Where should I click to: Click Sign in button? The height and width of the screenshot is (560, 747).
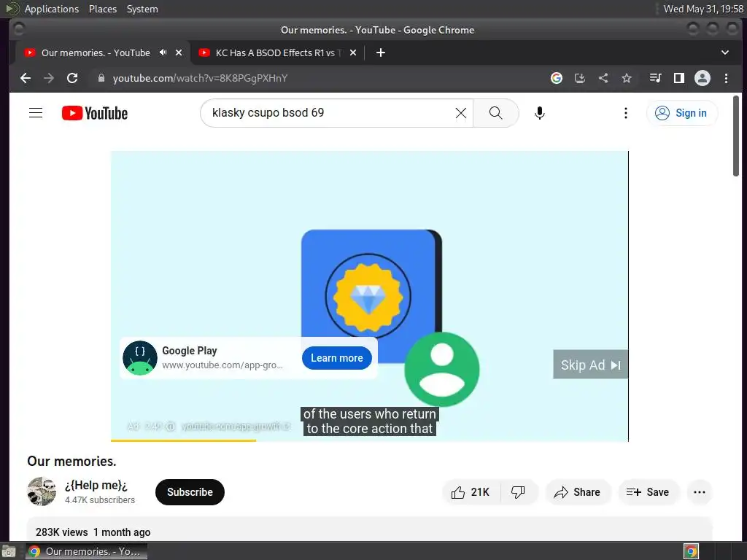[x=682, y=113]
